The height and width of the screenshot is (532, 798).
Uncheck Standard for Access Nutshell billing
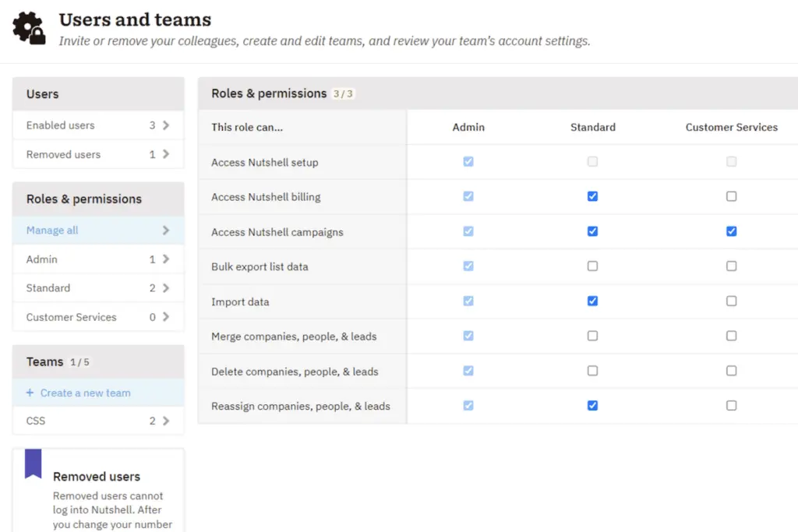point(592,196)
